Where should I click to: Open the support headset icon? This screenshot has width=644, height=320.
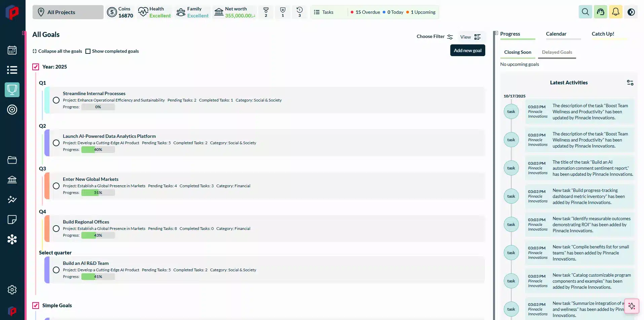click(x=601, y=12)
